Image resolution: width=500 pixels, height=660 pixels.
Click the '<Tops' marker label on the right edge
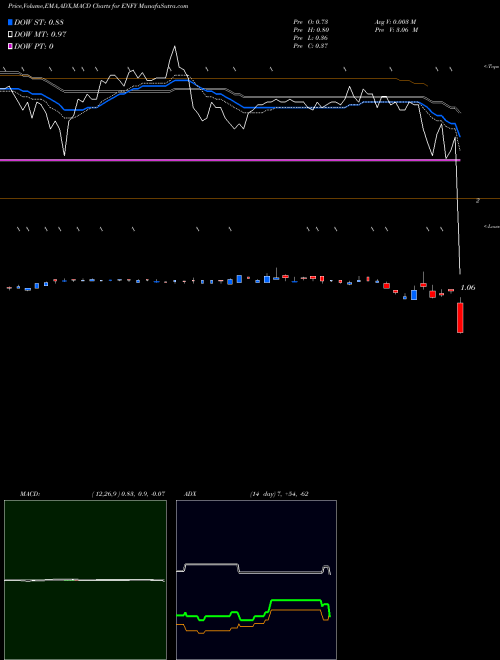click(492, 67)
